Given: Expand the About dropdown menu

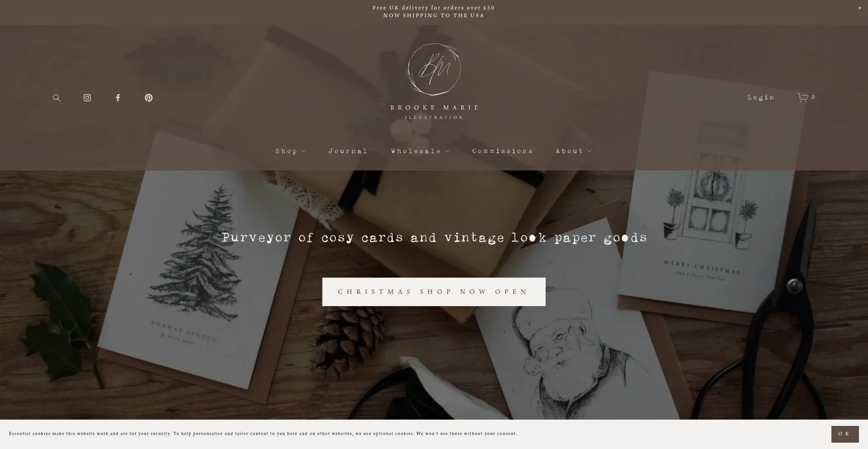Looking at the screenshot, I should coord(574,151).
